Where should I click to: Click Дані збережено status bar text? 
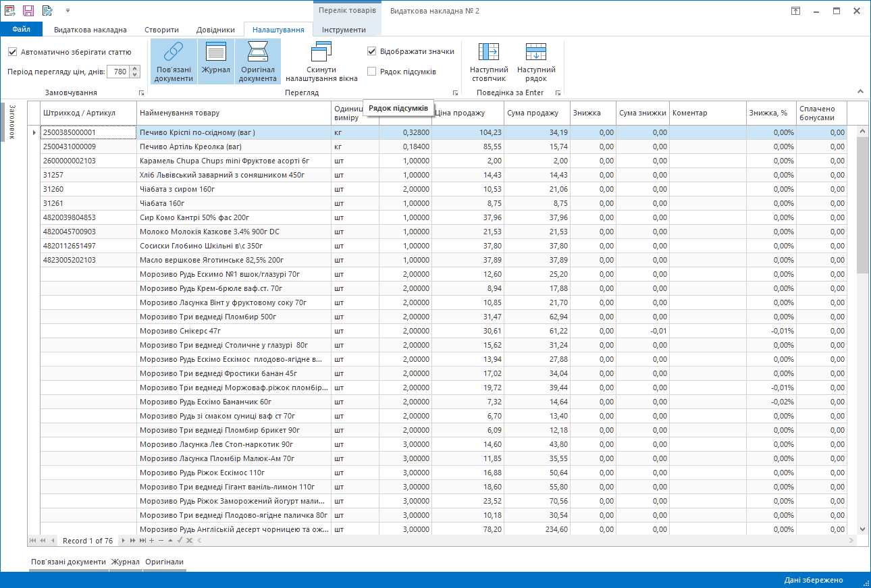814,580
